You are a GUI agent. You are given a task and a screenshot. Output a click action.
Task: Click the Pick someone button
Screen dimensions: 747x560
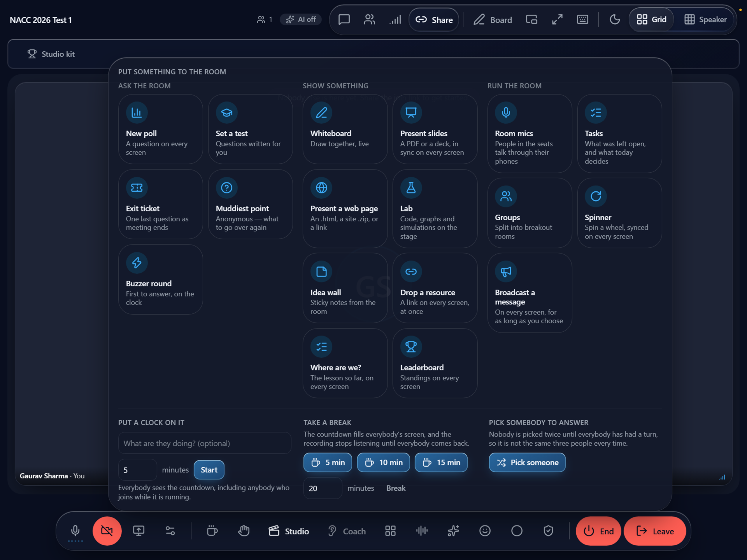click(527, 462)
